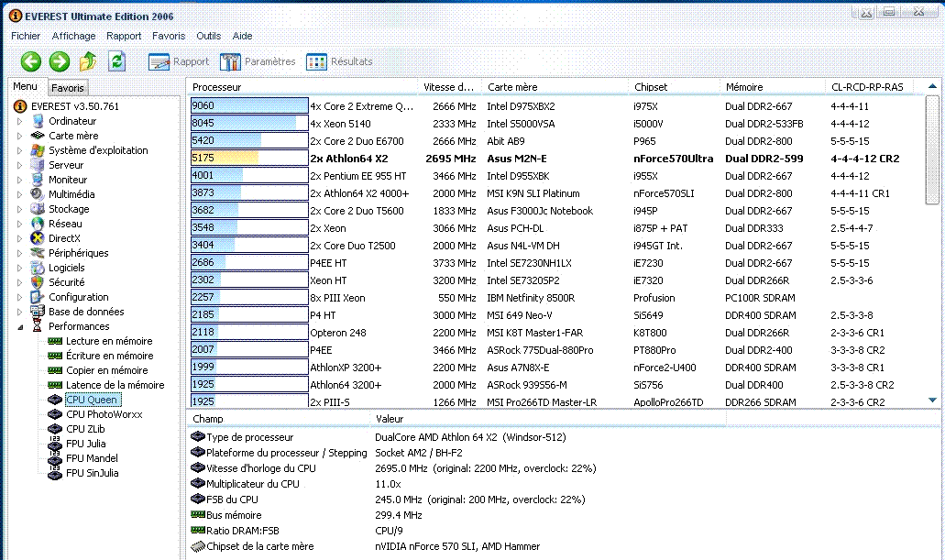Screen dimensions: 945x560
Task: Sort by the Carte mère column header
Action: [x=555, y=87]
